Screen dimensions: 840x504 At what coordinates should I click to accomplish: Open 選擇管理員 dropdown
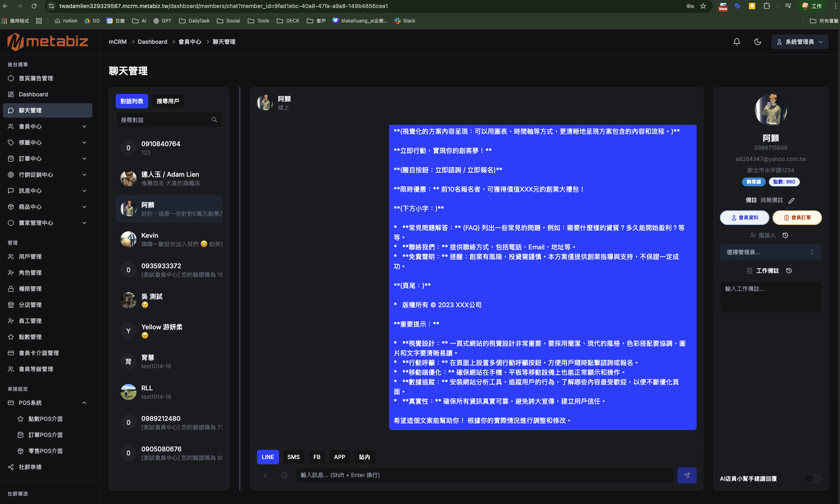coord(770,252)
